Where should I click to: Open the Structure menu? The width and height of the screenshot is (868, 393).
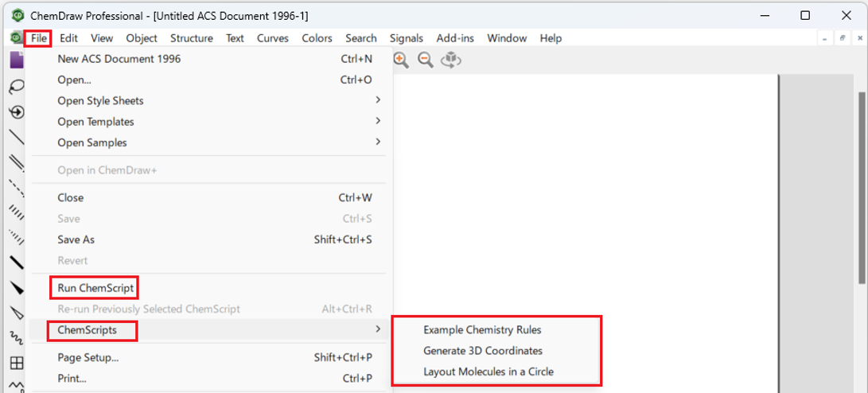point(191,38)
